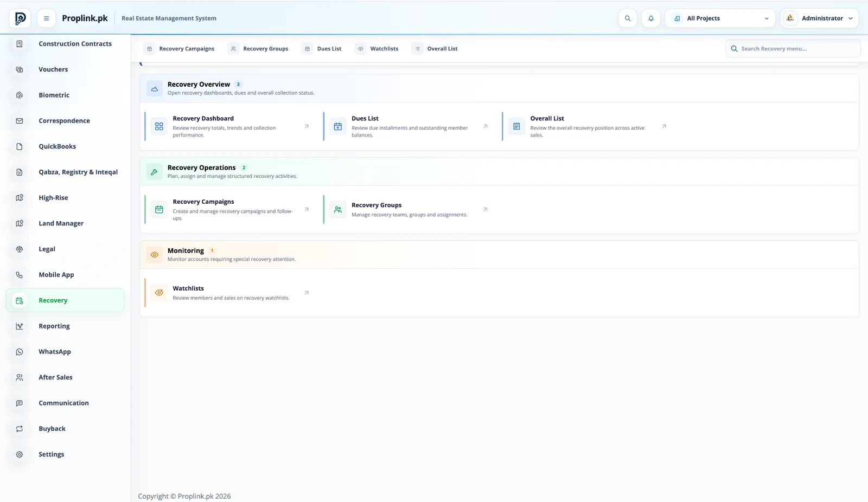Switch to the Watchlists top tab
Screen dimensions: 868x502
tap(377, 49)
